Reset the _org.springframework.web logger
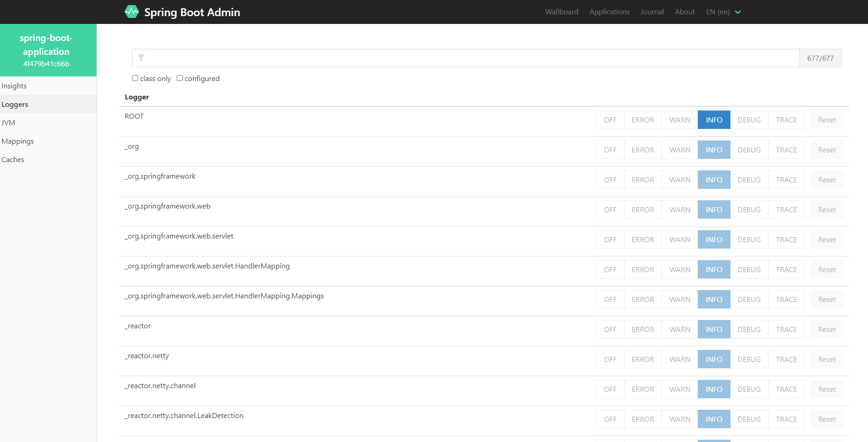Image resolution: width=868 pixels, height=442 pixels. [x=827, y=210]
